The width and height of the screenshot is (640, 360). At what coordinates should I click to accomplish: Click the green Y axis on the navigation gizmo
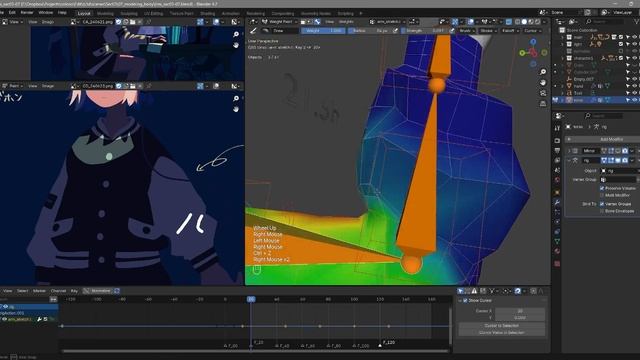522,53
